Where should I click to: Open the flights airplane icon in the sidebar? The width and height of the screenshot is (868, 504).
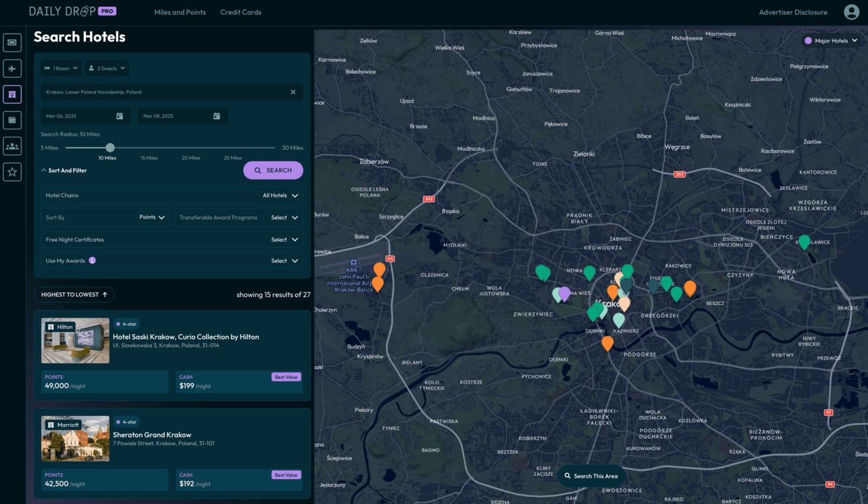tap(12, 69)
